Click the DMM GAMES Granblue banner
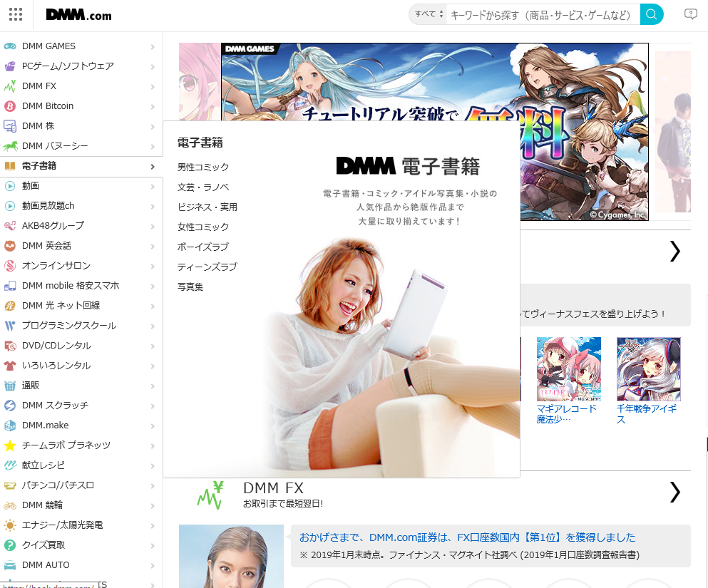The width and height of the screenshot is (708, 588). pos(435,82)
